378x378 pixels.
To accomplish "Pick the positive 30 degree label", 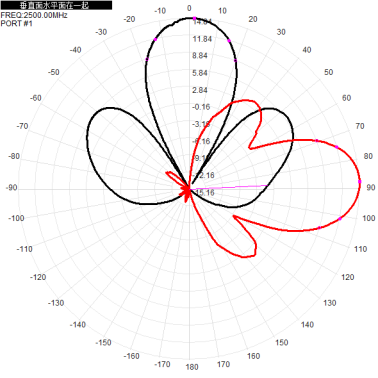I will click(281, 32).
